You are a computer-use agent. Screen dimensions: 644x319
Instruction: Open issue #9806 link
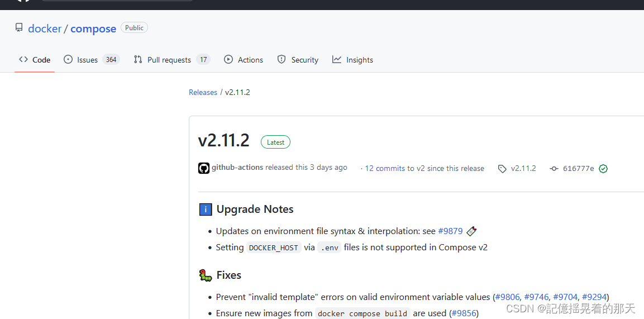[x=508, y=297]
